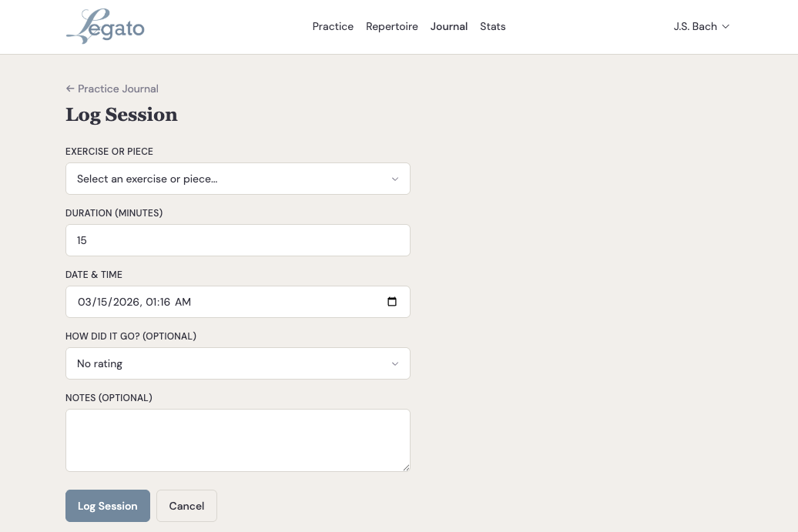Image resolution: width=798 pixels, height=532 pixels.
Task: Select the AM/PM segment of the time
Action: (183, 302)
